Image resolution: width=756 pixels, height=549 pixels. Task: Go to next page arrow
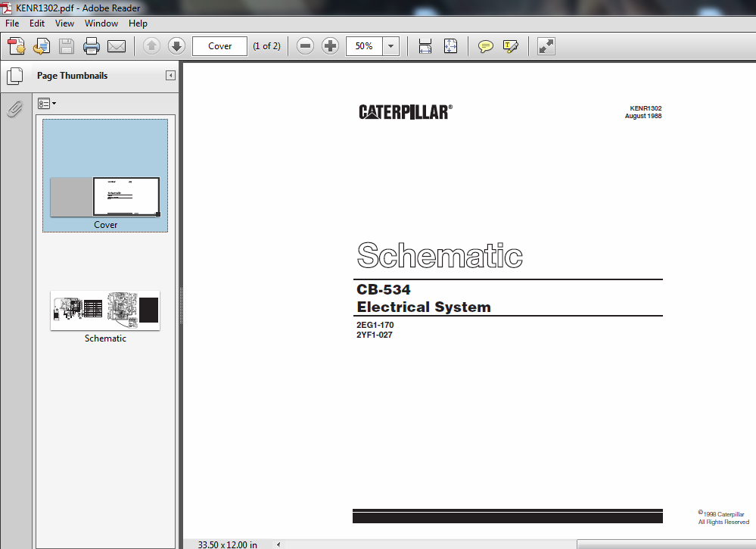click(x=176, y=46)
